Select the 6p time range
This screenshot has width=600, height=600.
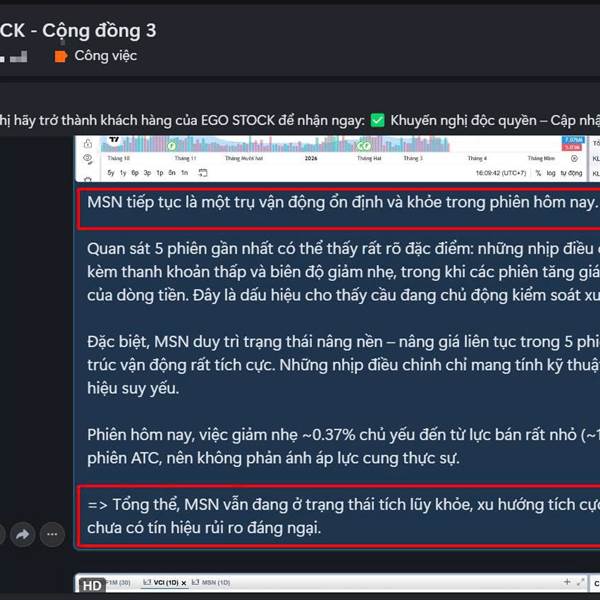click(x=135, y=173)
